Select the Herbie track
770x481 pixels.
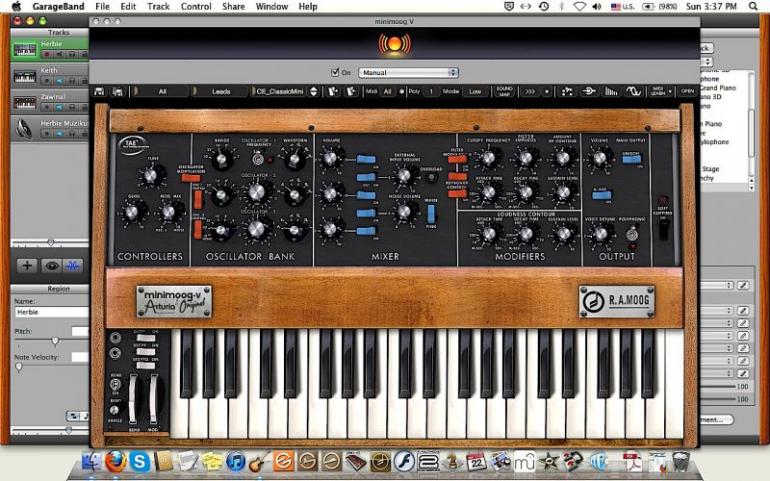50,49
